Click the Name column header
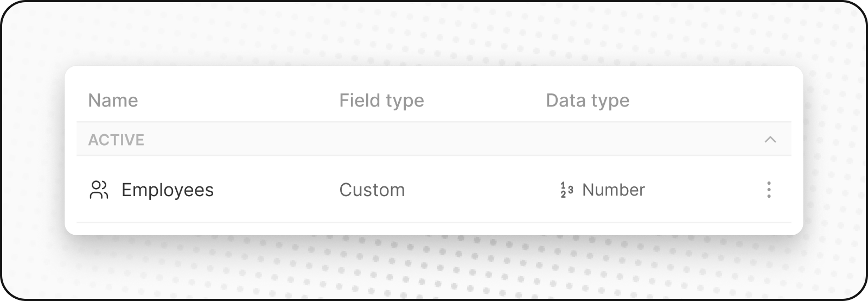The height and width of the screenshot is (301, 868). [113, 101]
